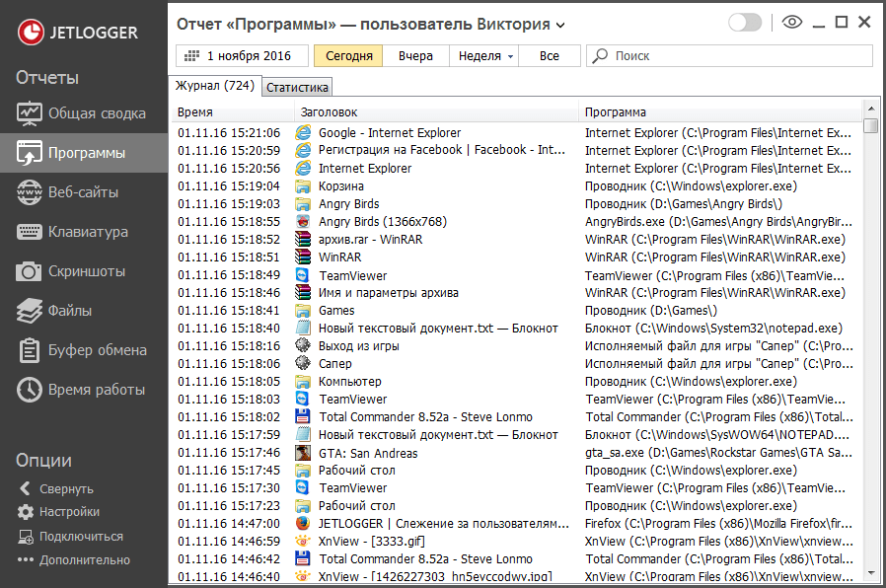Collapse sidebar with Свернуть
Viewport: 886px width, 588px height.
click(55, 488)
